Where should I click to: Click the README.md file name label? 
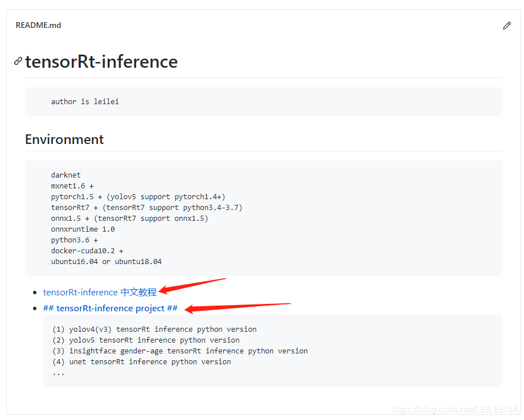[38, 25]
